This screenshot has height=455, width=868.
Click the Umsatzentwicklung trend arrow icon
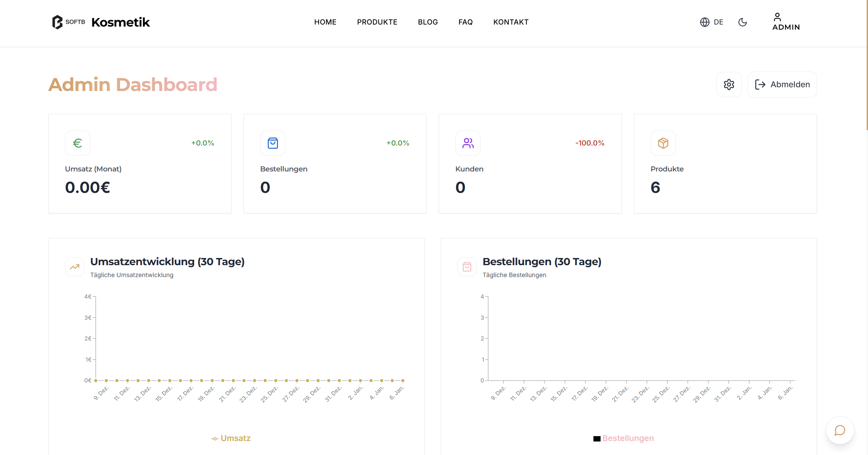(x=75, y=267)
